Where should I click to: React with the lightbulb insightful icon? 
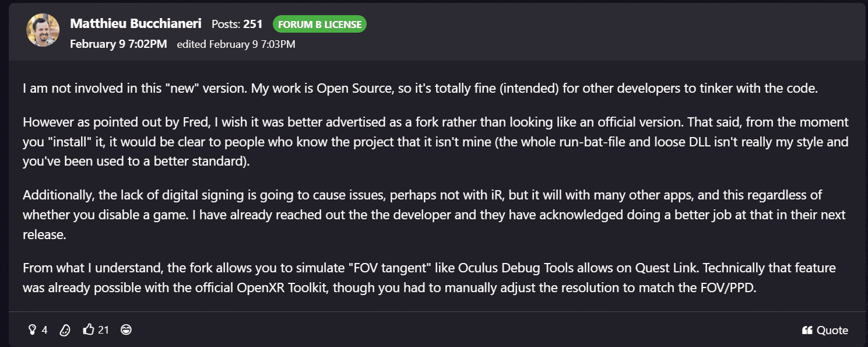tap(33, 330)
